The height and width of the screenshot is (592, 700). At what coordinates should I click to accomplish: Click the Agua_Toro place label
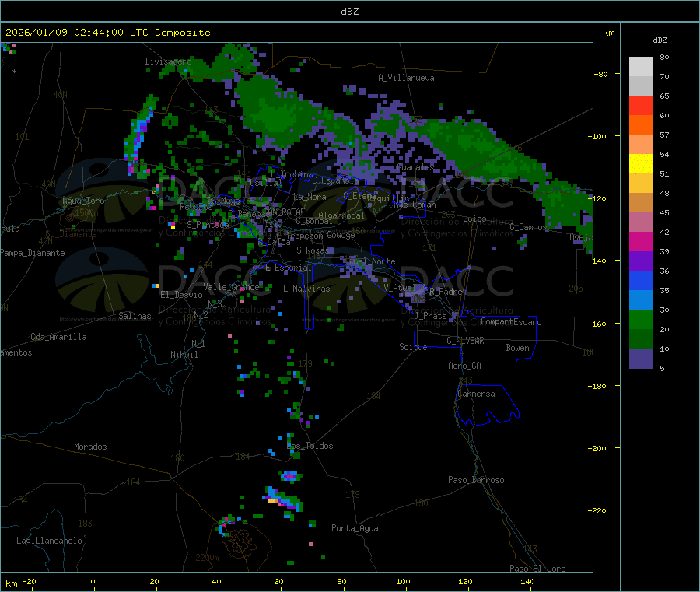pyautogui.click(x=83, y=201)
